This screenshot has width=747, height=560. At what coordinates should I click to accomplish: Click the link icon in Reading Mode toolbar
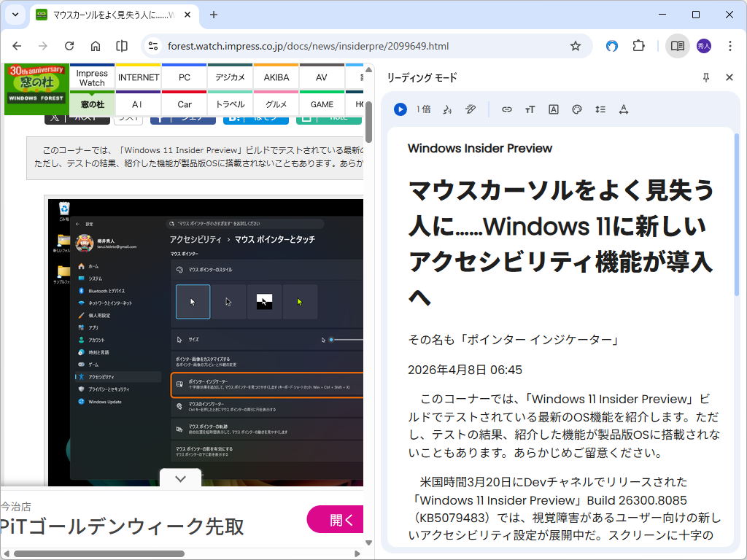[x=507, y=109]
